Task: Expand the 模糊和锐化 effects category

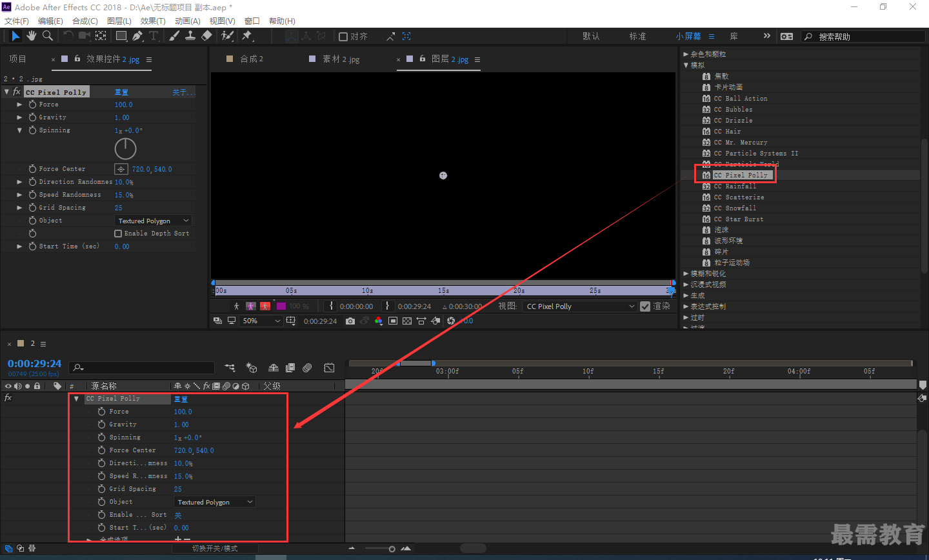Action: pyautogui.click(x=686, y=274)
